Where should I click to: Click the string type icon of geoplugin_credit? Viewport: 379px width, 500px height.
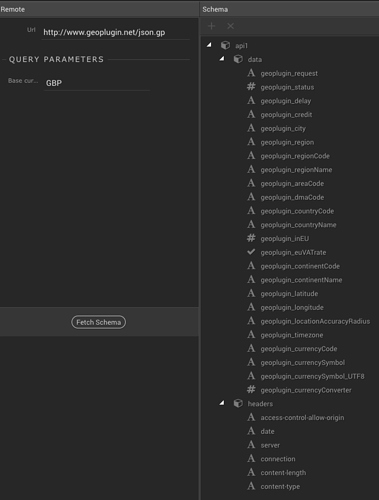[x=251, y=114]
